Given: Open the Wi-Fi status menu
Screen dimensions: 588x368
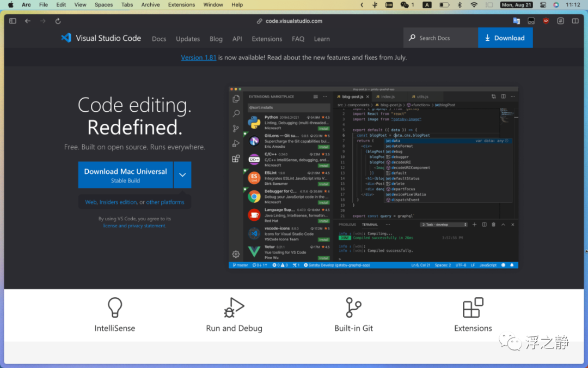Looking at the screenshot, I should 474,5.
